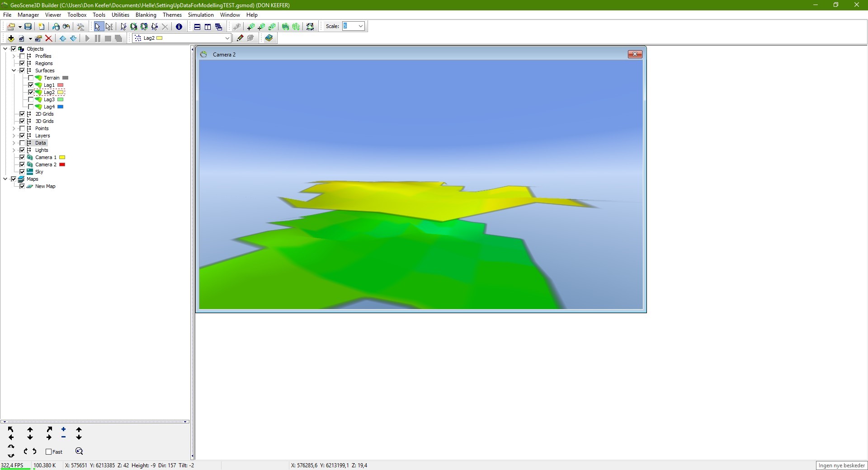Viewport: 868px width, 470px height.
Task: Open the Lag2 active object dropdown
Action: [227, 38]
